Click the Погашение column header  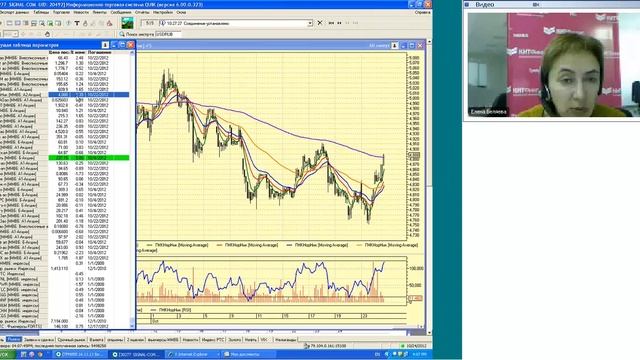click(x=99, y=52)
